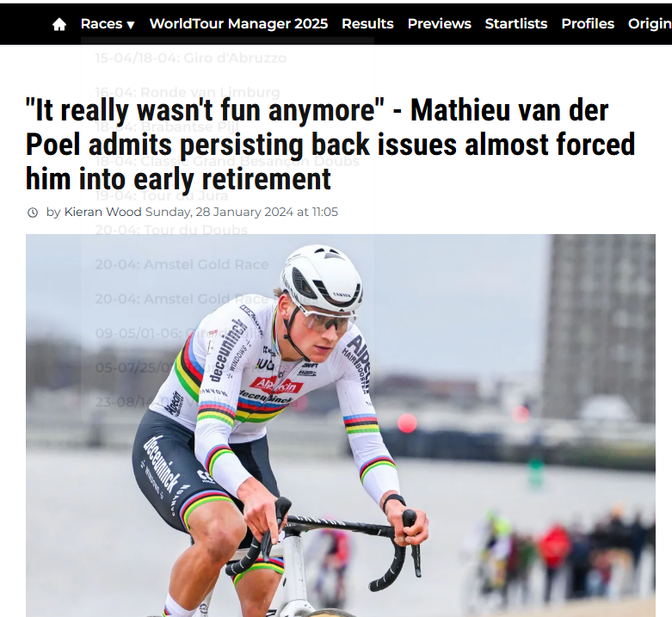
Task: Open the Results section
Action: click(367, 24)
